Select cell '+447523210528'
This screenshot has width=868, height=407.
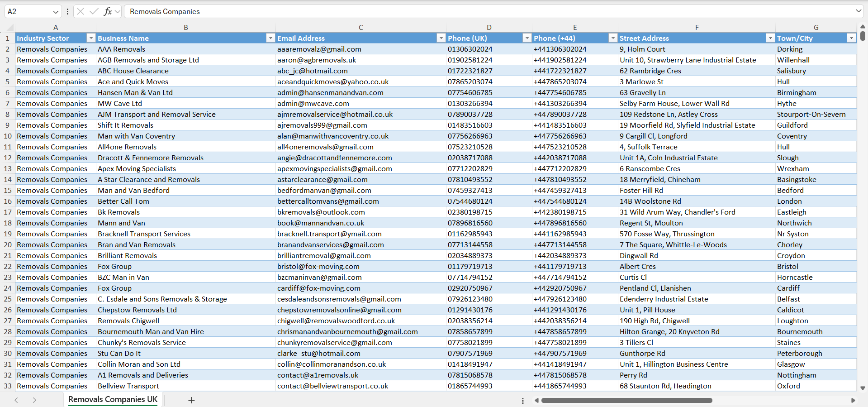(x=575, y=147)
